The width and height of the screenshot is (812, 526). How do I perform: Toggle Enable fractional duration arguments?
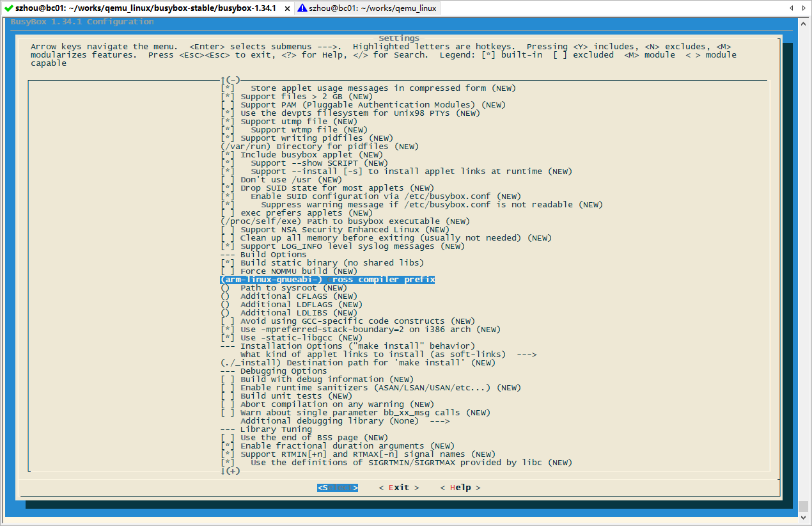click(337, 446)
